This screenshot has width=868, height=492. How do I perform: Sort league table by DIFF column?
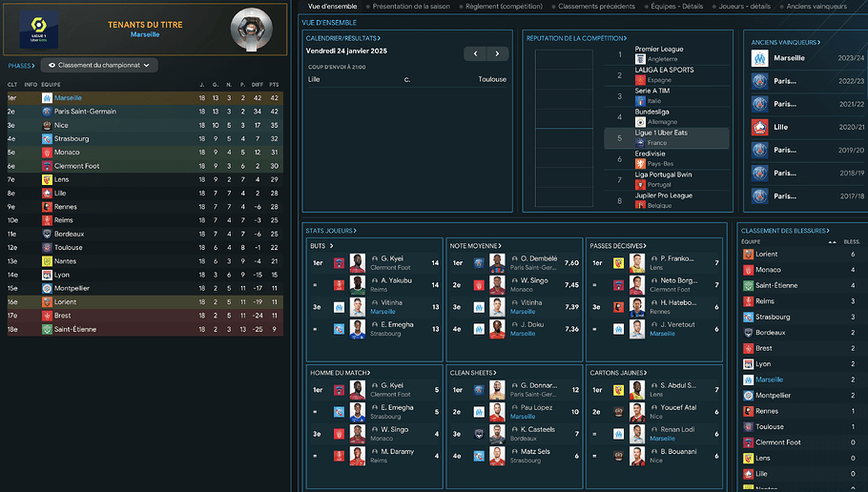click(258, 85)
